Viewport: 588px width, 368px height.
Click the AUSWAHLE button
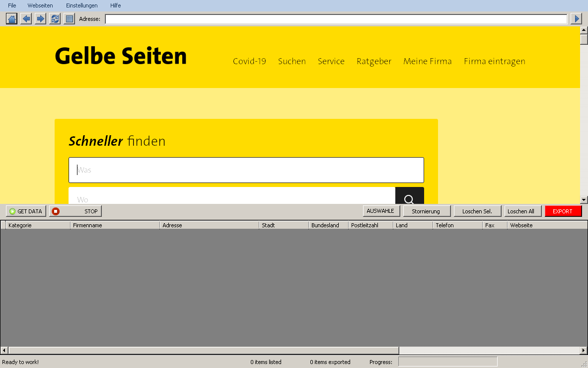381,211
